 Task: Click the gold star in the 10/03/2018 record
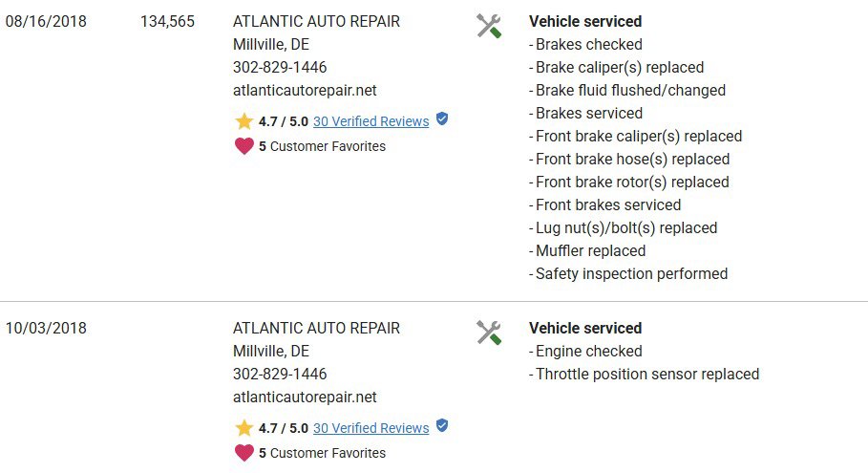coord(244,427)
